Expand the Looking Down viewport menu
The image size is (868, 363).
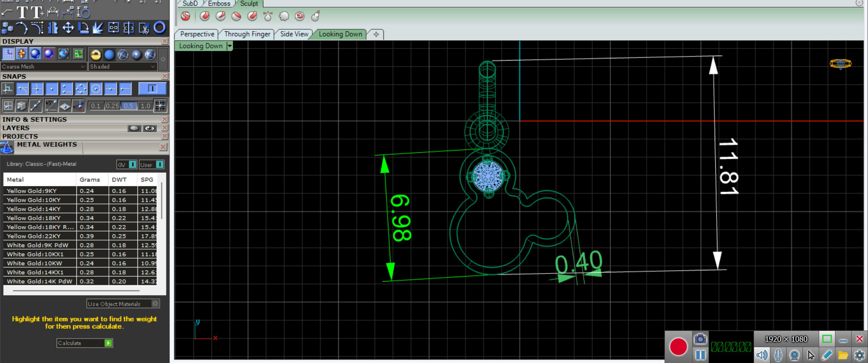click(230, 46)
